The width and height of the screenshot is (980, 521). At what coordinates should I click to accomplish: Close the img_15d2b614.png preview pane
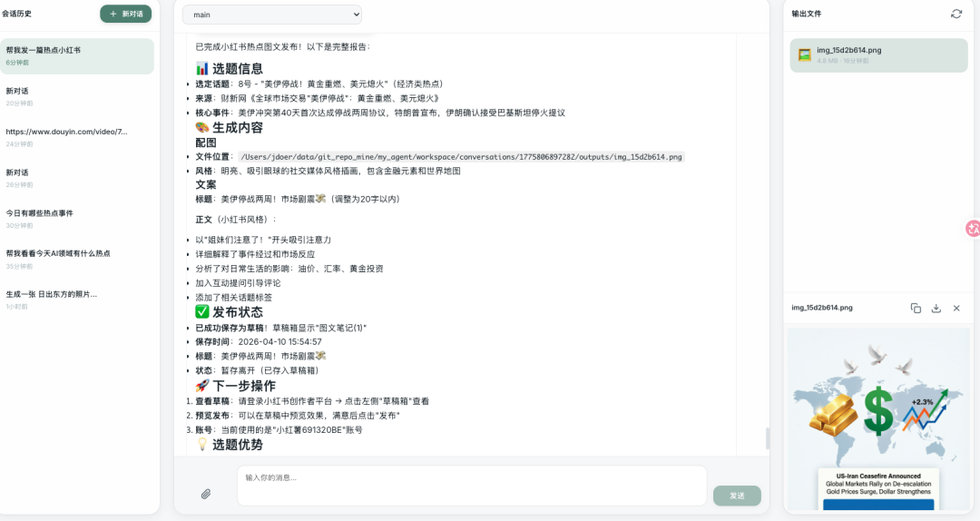955,308
